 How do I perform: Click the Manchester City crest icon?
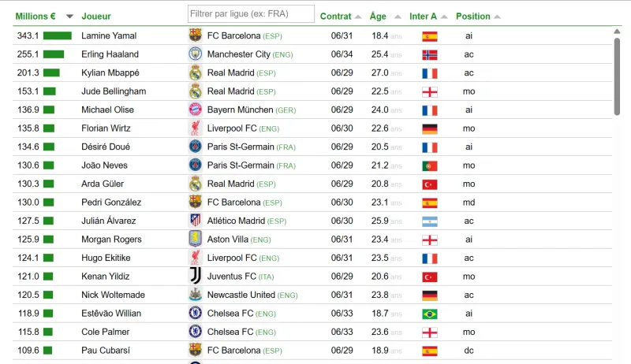coord(195,54)
